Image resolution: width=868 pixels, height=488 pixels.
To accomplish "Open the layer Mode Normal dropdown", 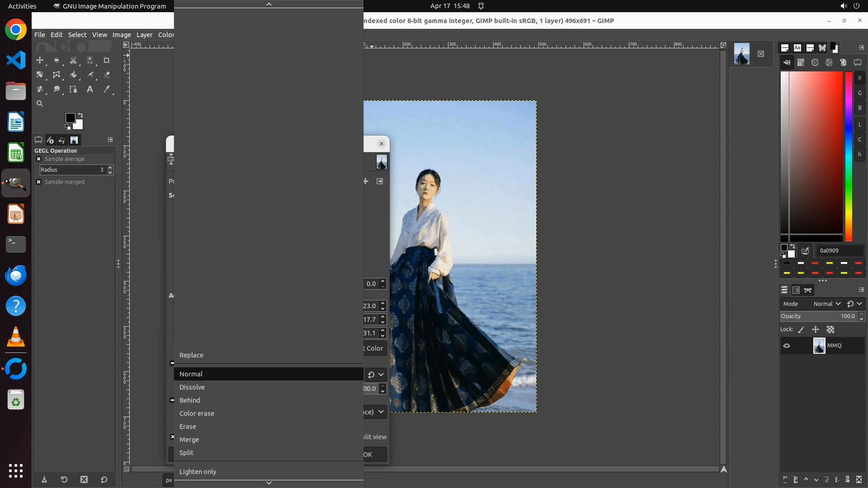I will click(x=826, y=304).
